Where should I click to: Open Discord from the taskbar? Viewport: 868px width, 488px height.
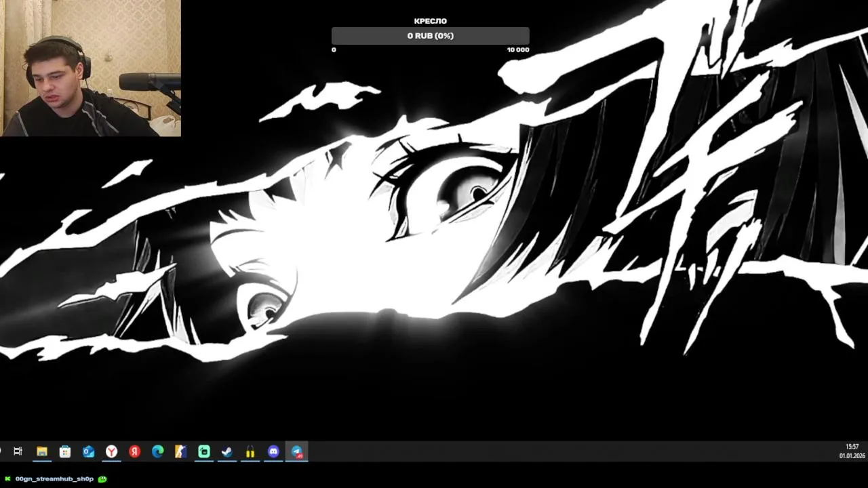(273, 451)
